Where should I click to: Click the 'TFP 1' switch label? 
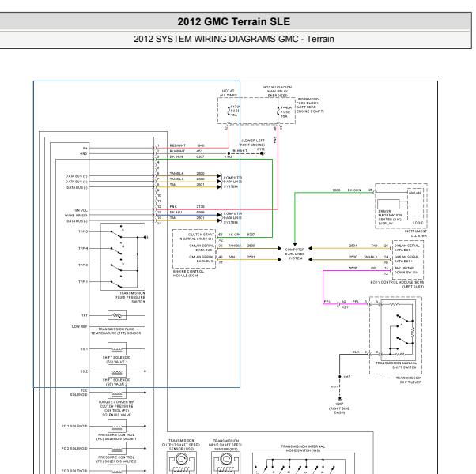[x=83, y=282]
